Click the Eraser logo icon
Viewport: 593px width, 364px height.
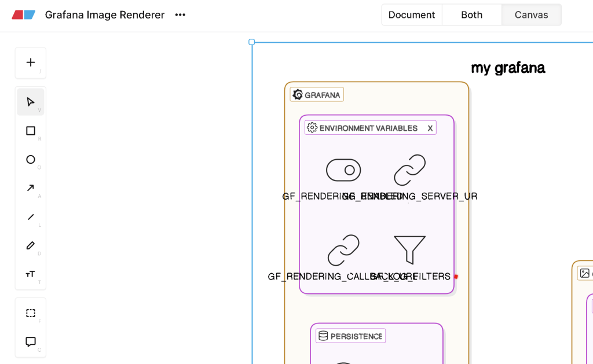click(23, 14)
